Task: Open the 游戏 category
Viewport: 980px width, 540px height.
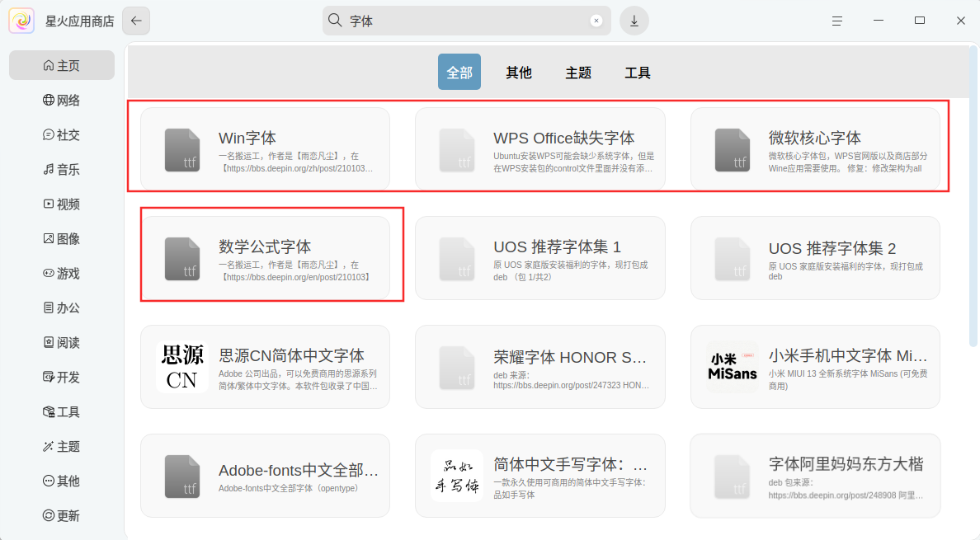Action: click(x=62, y=274)
